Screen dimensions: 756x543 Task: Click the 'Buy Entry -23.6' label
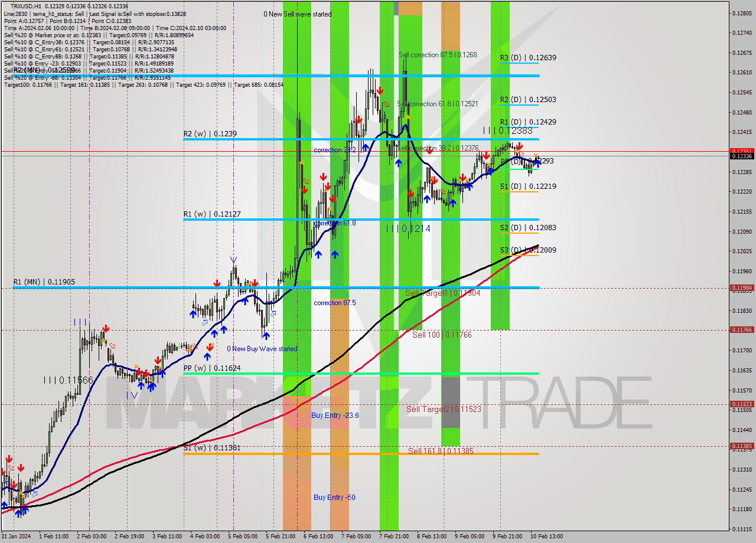(x=335, y=416)
